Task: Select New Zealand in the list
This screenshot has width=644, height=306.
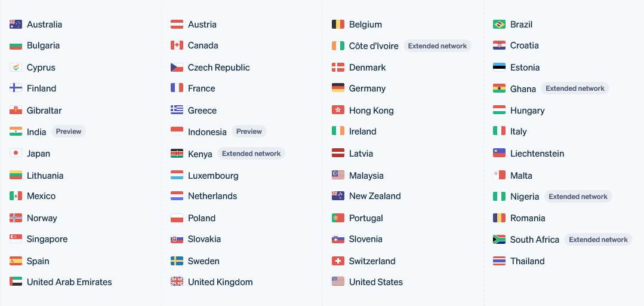Action: (x=375, y=196)
